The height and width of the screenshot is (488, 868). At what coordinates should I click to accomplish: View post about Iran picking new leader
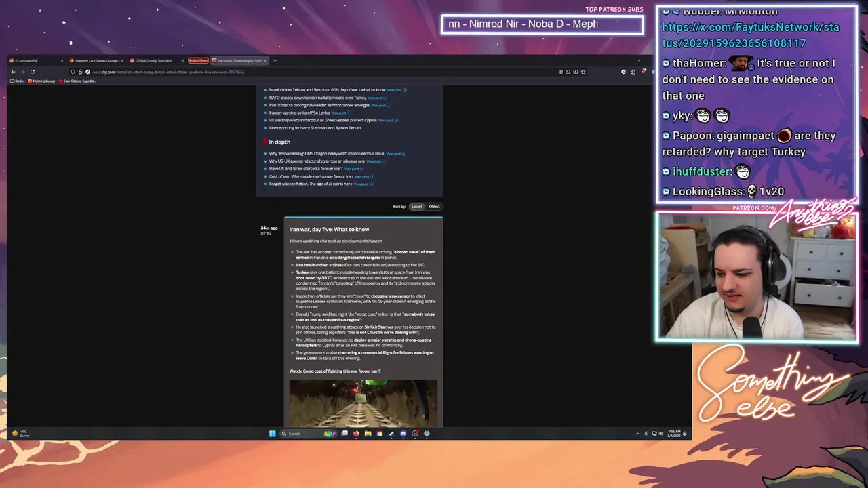coord(380,105)
